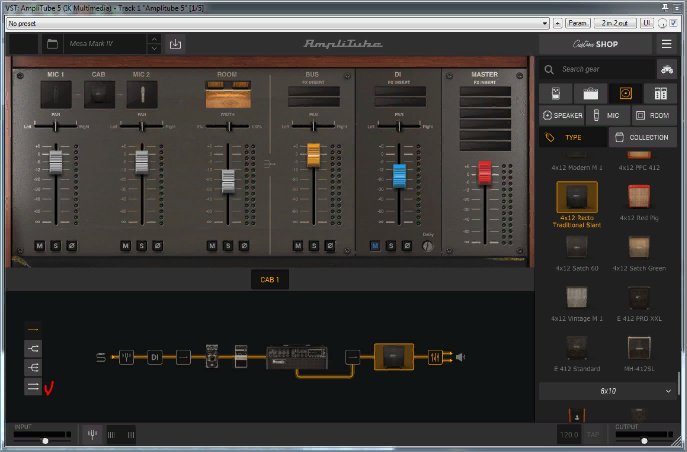This screenshot has height=452, width=687.
Task: Switch to COLLECTION filter tab
Action: [643, 138]
